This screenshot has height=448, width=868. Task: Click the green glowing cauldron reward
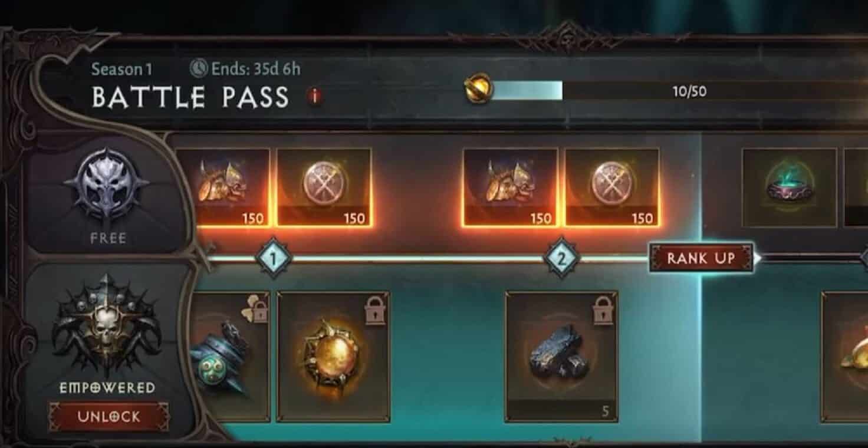click(x=789, y=187)
